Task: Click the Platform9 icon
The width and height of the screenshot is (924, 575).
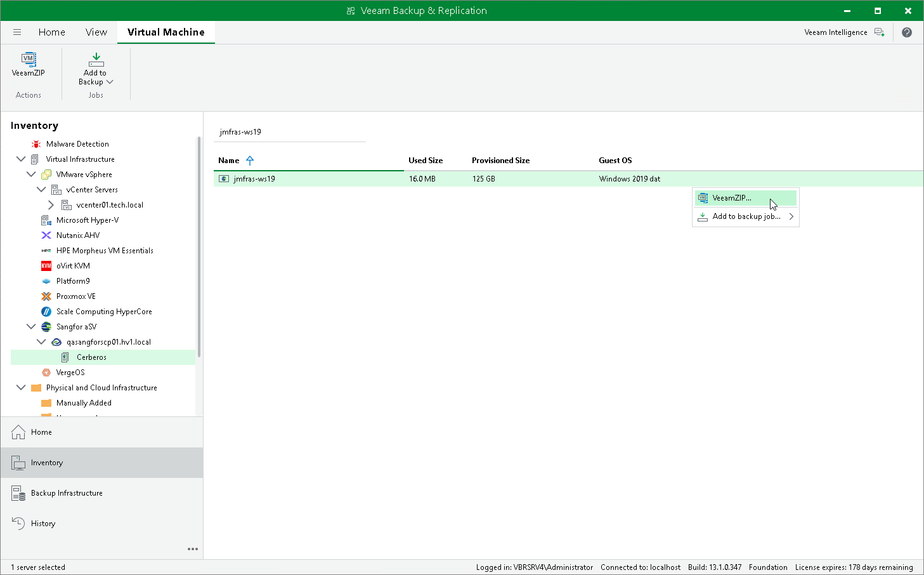Action: pyautogui.click(x=46, y=281)
